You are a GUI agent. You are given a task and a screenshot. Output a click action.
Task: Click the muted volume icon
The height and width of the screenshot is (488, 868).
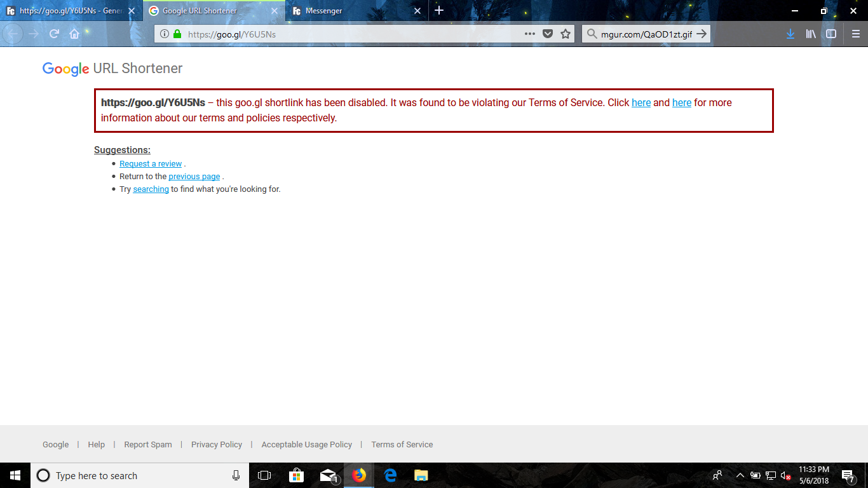click(x=786, y=475)
